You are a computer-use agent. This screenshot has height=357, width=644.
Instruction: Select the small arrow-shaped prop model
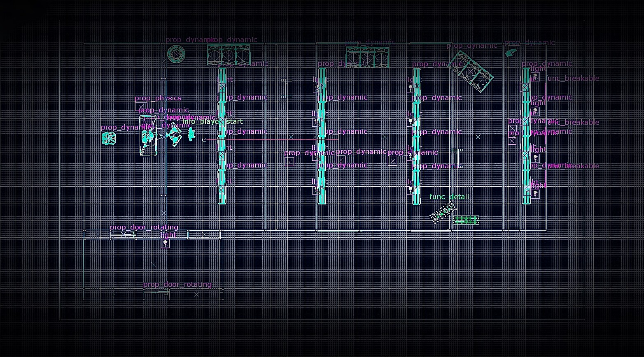(x=511, y=52)
